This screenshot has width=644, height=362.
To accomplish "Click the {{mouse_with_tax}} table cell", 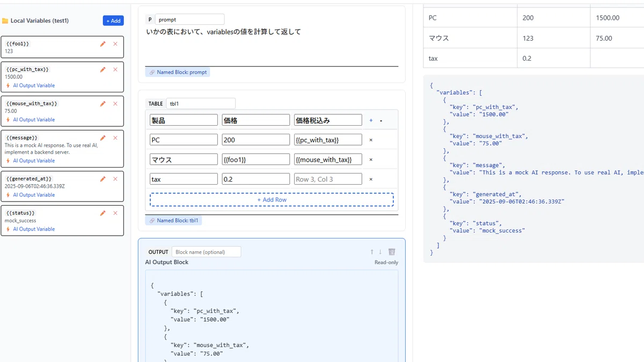I will coord(328,160).
